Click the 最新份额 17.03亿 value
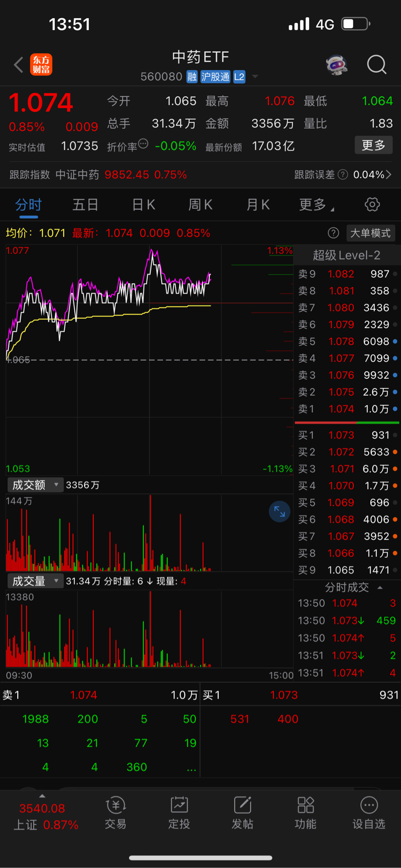 click(x=273, y=146)
